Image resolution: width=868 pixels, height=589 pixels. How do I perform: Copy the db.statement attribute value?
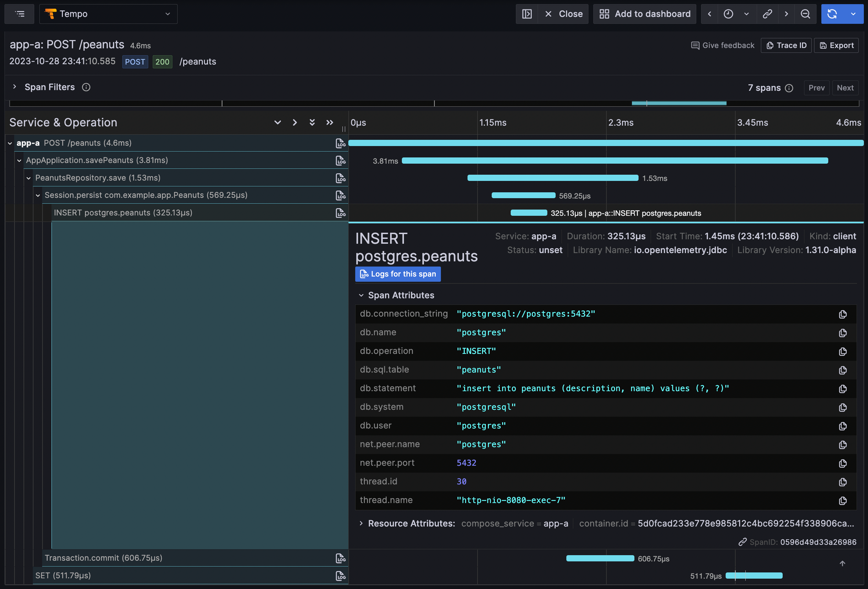(x=842, y=389)
